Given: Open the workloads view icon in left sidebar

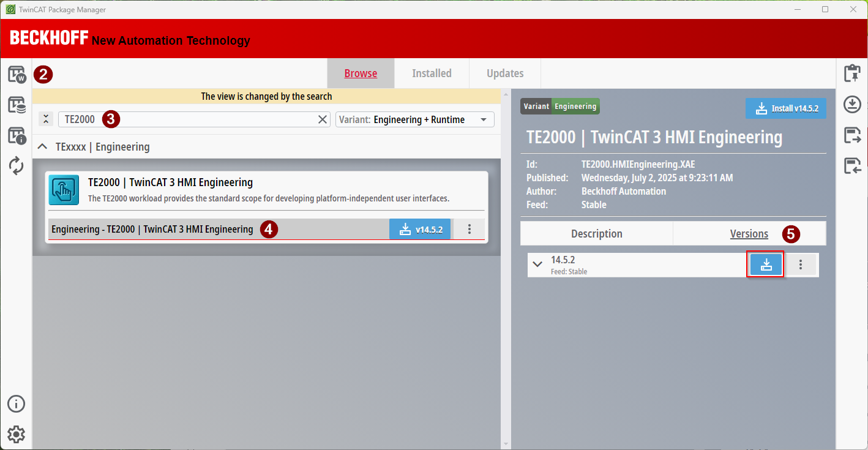Looking at the screenshot, I should (17, 75).
